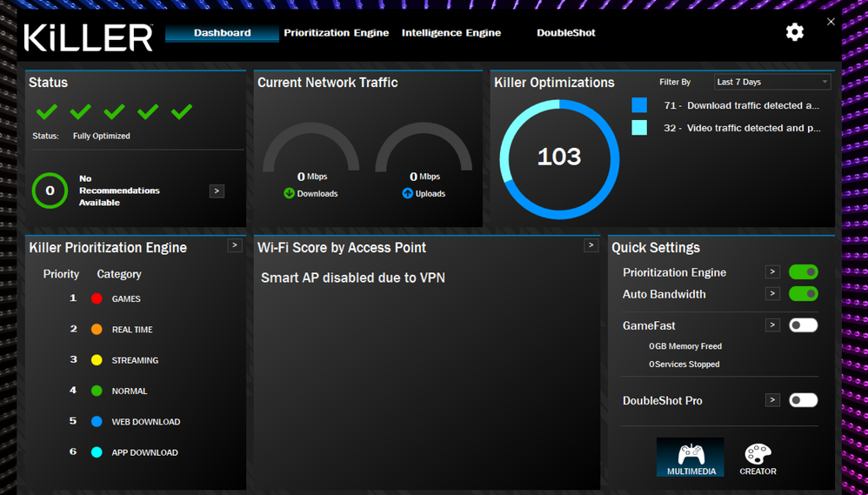Expand the Killer Prioritization Engine panel
This screenshot has height=495, width=868.
[235, 245]
